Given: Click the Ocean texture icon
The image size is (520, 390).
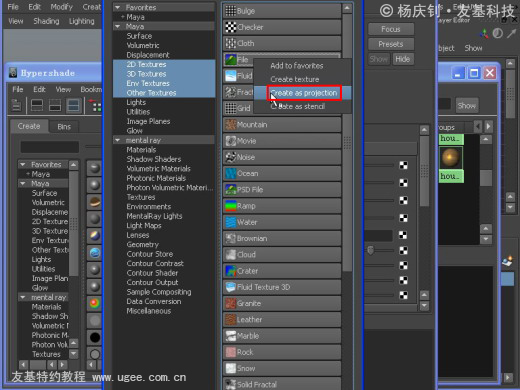Looking at the screenshot, I should click(x=231, y=173).
